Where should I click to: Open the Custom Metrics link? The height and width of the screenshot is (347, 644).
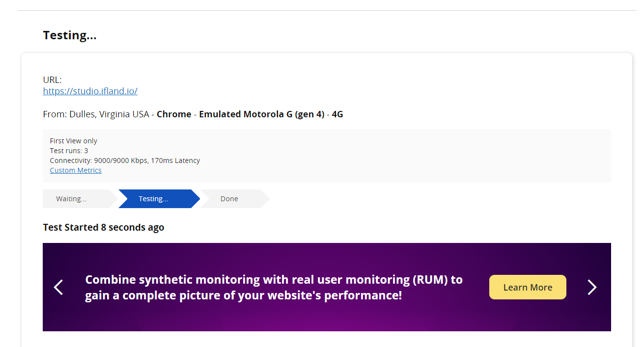(76, 170)
